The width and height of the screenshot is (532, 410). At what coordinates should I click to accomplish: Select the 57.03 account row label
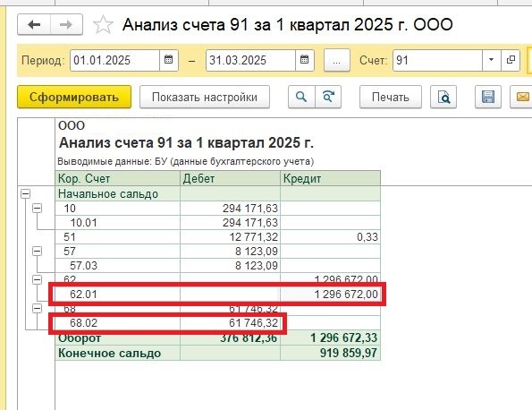click(x=83, y=266)
